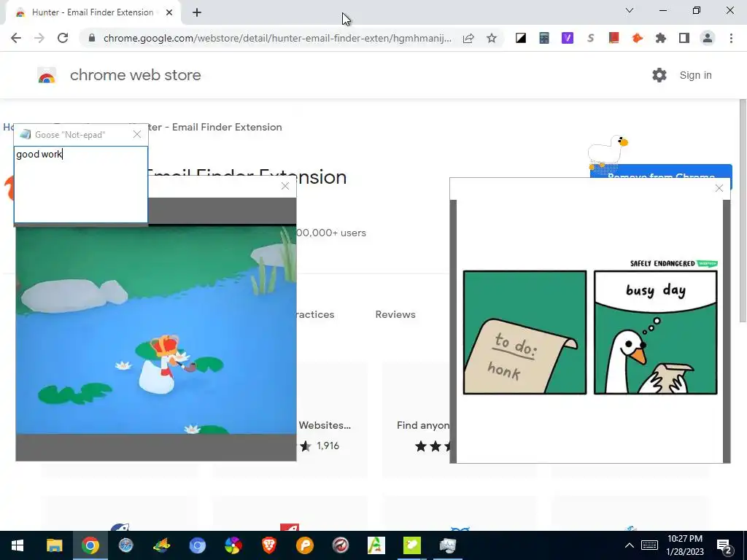Close the Hunter Email Finder tab
747x560 pixels.
(169, 13)
